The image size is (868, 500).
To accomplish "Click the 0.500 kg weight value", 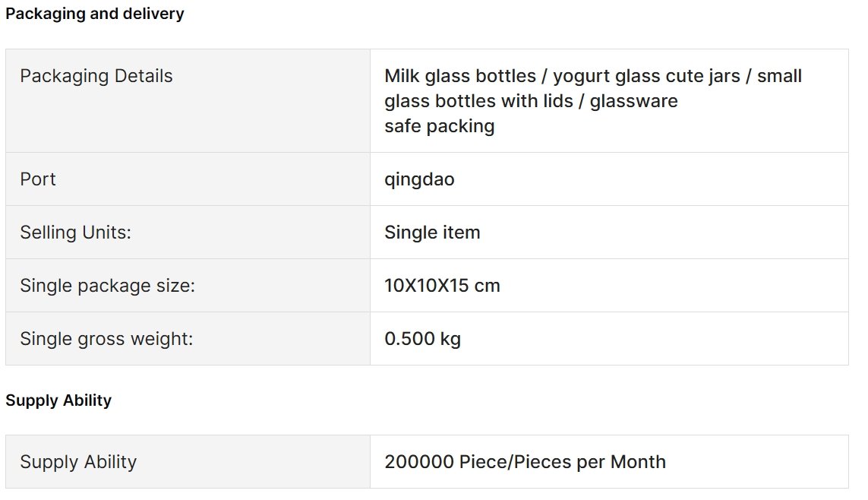I will (422, 339).
